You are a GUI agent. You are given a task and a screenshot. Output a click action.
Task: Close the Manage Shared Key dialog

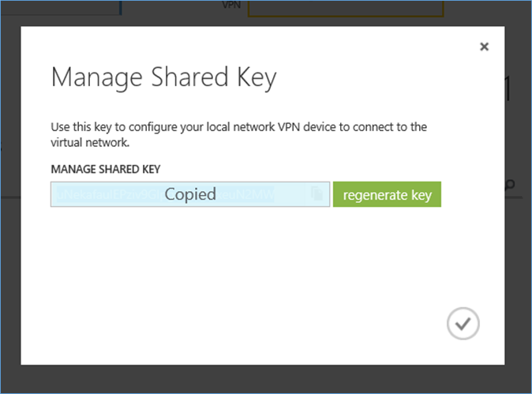click(x=484, y=47)
